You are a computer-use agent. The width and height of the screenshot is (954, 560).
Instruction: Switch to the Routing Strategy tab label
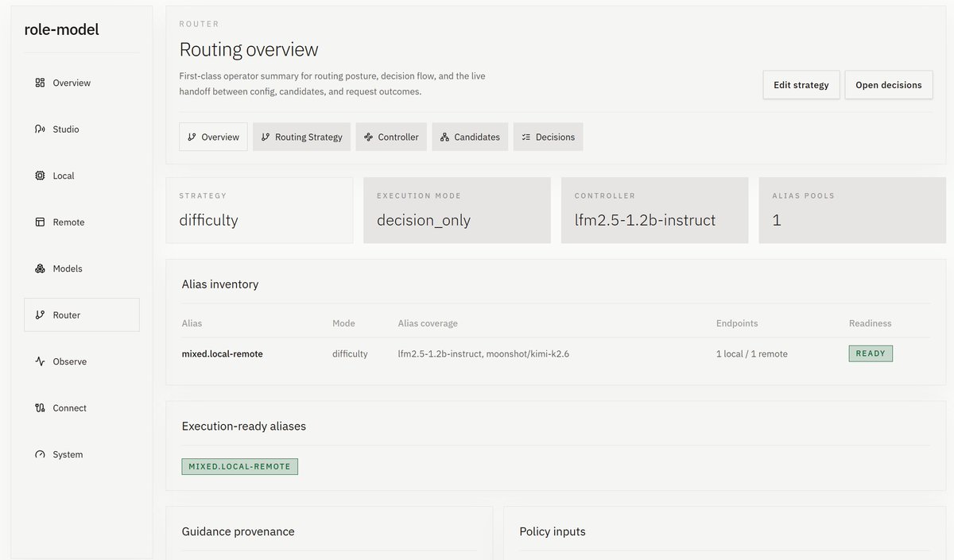(x=308, y=137)
